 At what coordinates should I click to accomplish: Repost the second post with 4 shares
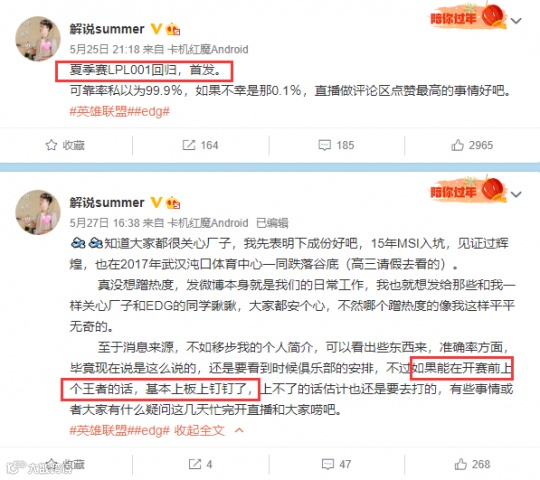pyautogui.click(x=200, y=464)
